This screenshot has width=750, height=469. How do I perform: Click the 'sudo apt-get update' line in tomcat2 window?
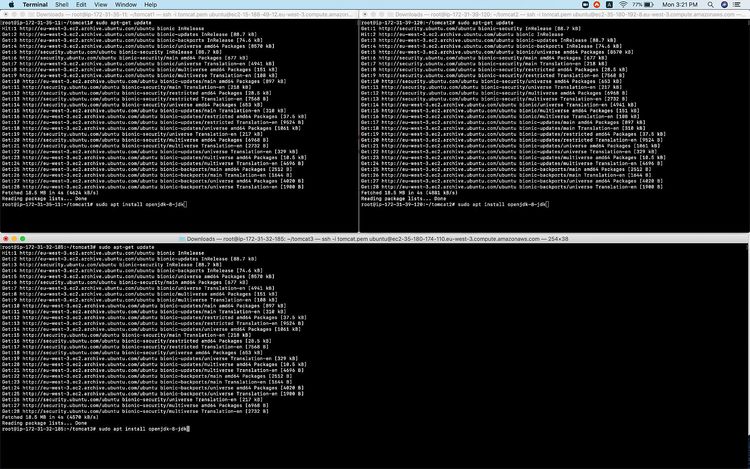pyautogui.click(x=437, y=22)
